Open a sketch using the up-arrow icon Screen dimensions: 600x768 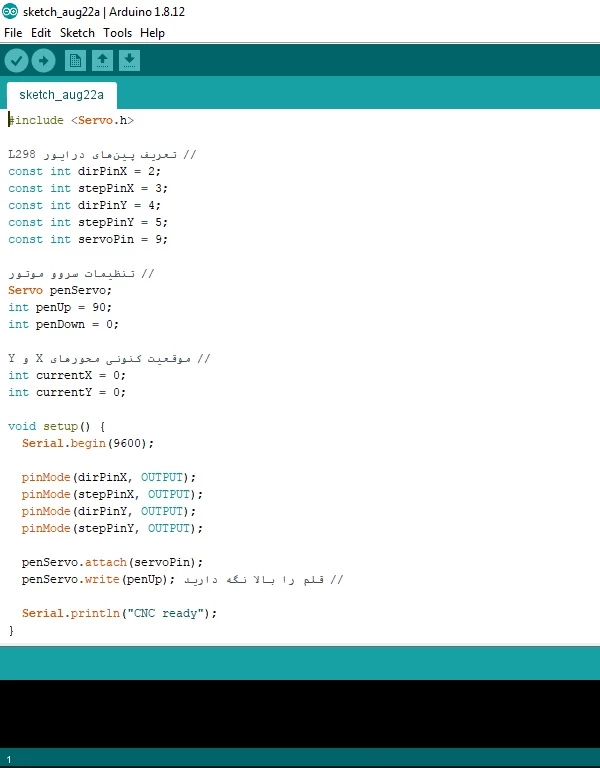point(102,61)
